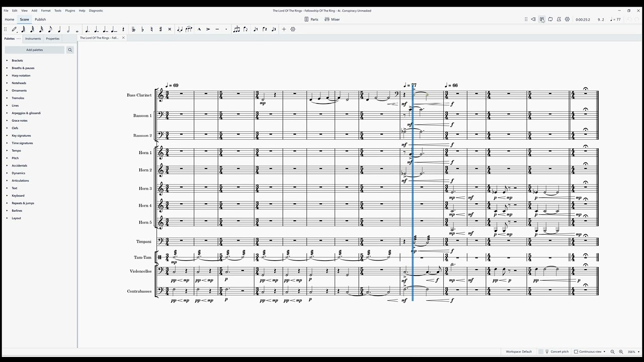Flip note stem direction
This screenshot has height=362, width=644.
pos(246,29)
